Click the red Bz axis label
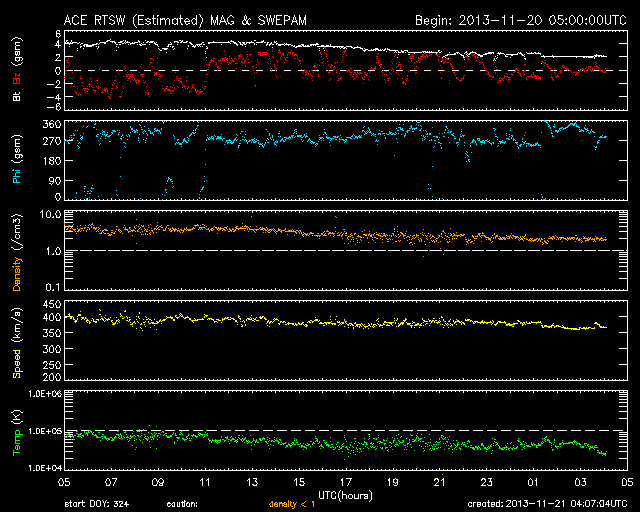This screenshot has width=640, height=512. coord(16,79)
